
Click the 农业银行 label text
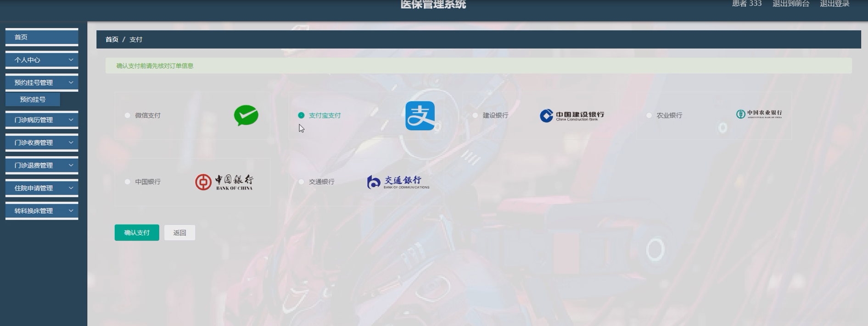(x=669, y=116)
